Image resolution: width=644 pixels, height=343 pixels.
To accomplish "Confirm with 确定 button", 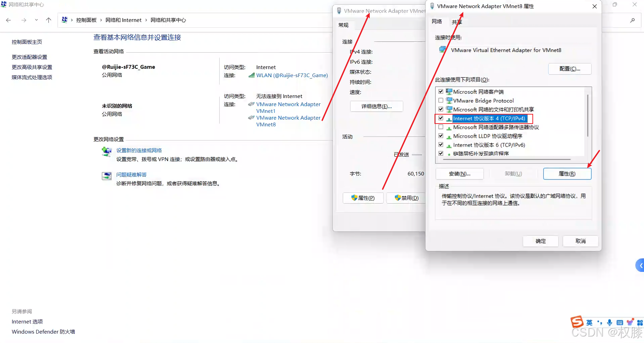I will click(x=540, y=241).
